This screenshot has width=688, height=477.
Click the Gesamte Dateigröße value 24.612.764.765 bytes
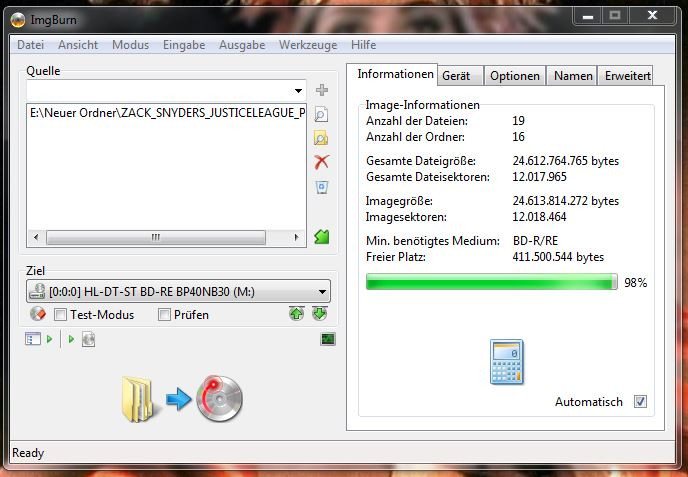[566, 161]
